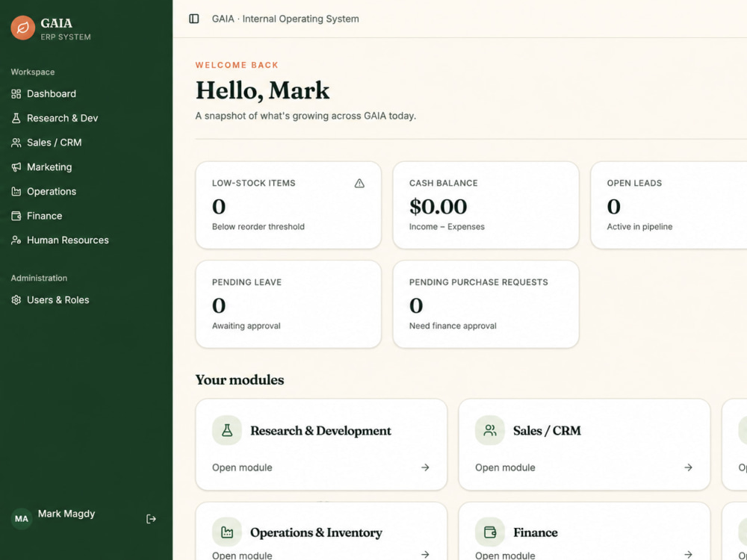This screenshot has height=560, width=747.
Task: Open the Operations & Inventory card title
Action: [316, 533]
